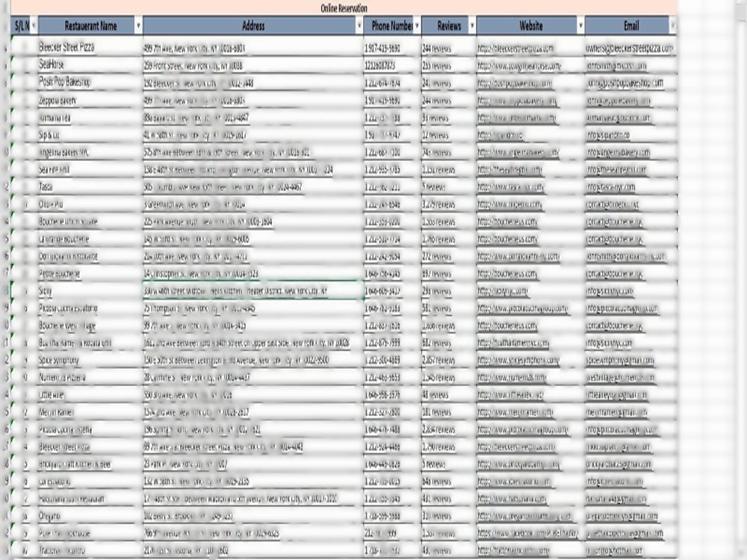The image size is (747, 560).
Task: Select the Bleecker Street Pizza address cell
Action: [x=253, y=48]
